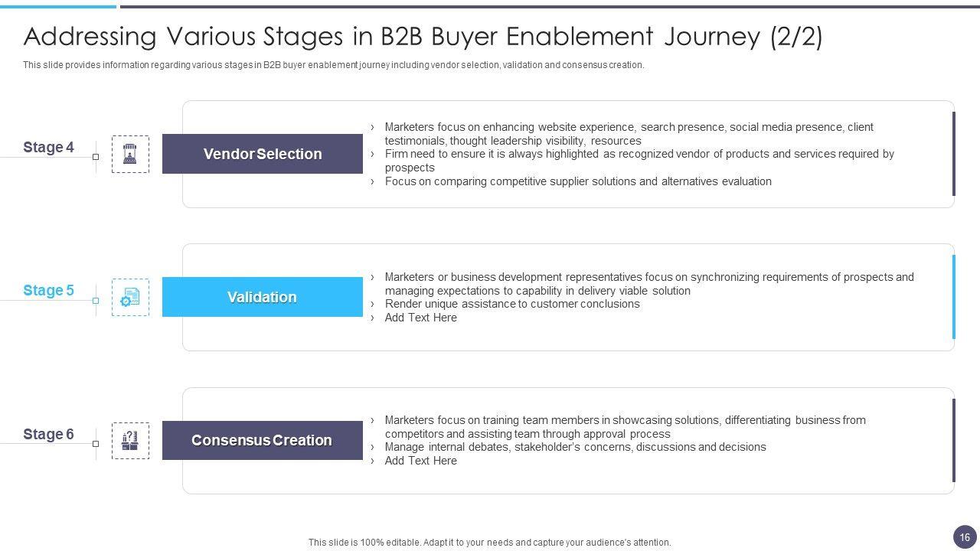Click the blue accent bar beside Validation box
The height and width of the screenshot is (551, 980).
click(x=954, y=297)
